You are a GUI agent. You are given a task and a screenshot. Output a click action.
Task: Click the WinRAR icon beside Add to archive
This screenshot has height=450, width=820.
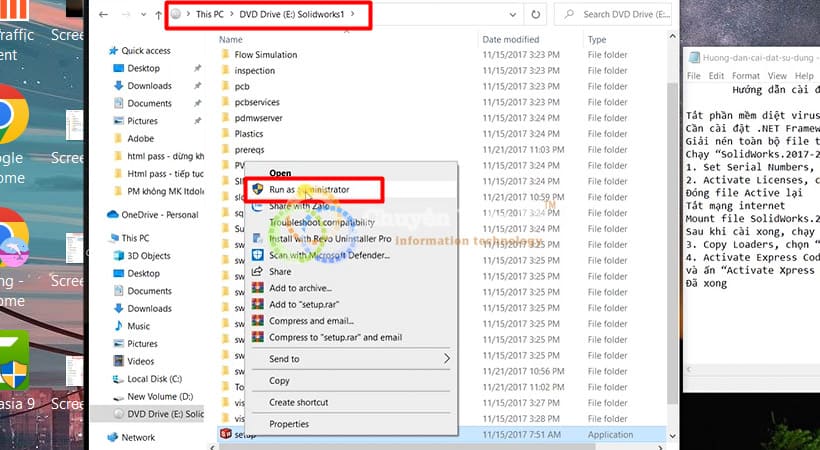click(257, 288)
